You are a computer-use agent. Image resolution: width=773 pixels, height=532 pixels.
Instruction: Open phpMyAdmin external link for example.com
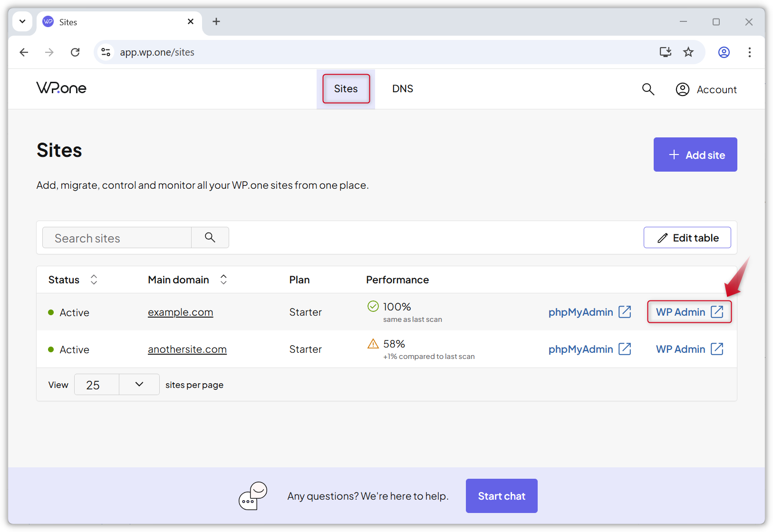tap(589, 312)
